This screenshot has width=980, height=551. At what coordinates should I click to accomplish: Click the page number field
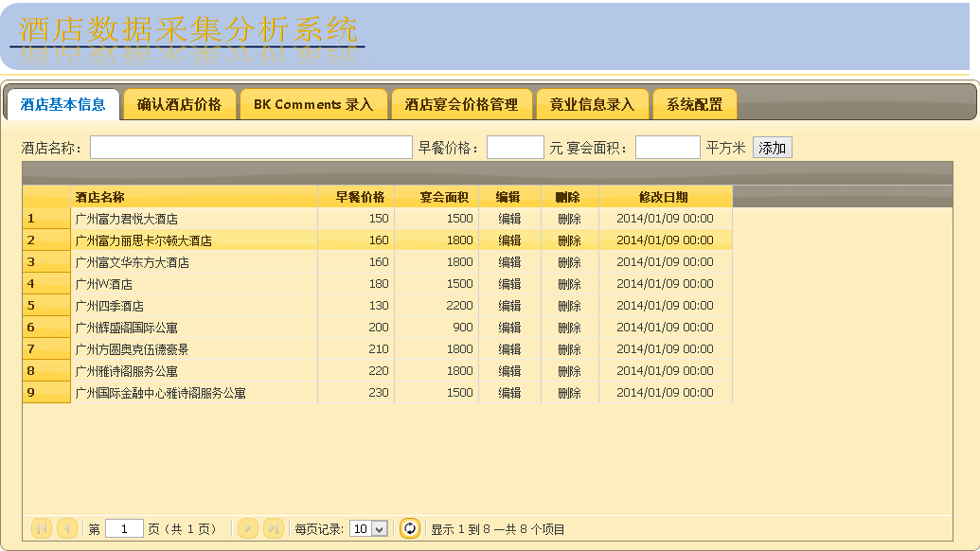(x=124, y=529)
